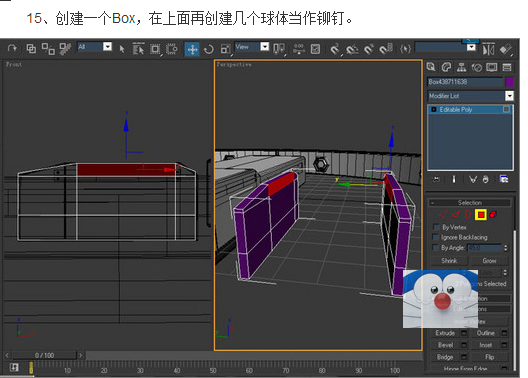Open the All selection filter dropdown

point(95,47)
